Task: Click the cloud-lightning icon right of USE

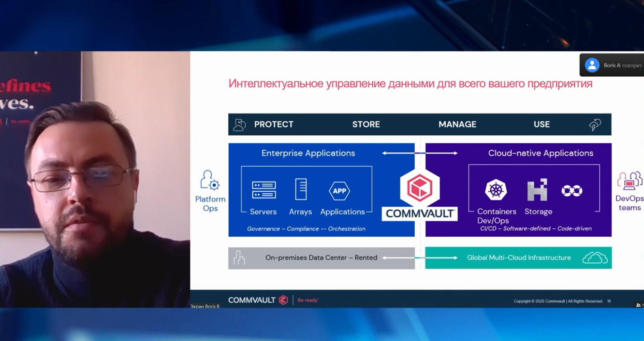Action: tap(595, 125)
